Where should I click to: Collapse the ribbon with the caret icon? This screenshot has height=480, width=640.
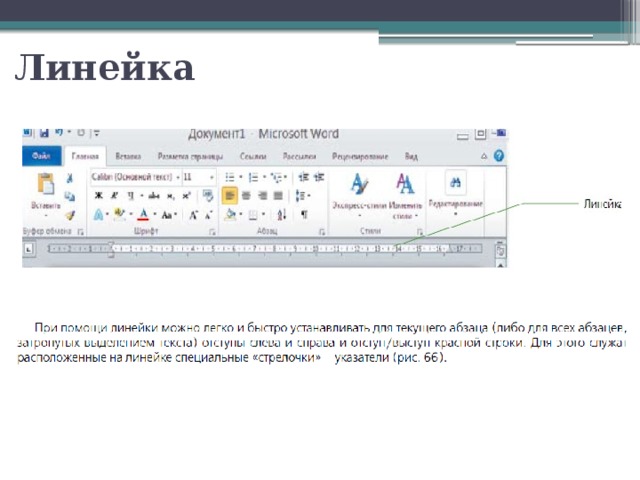(x=484, y=156)
